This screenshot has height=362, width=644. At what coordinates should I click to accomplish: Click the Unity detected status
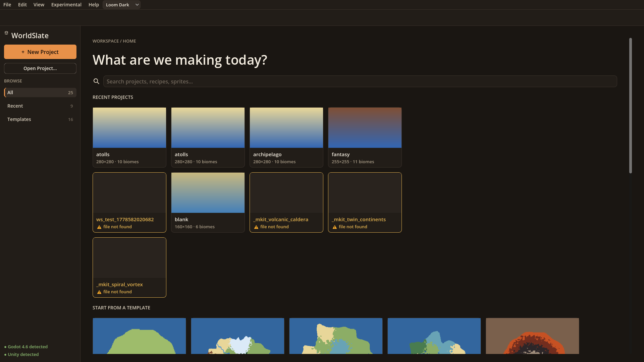coord(21,354)
